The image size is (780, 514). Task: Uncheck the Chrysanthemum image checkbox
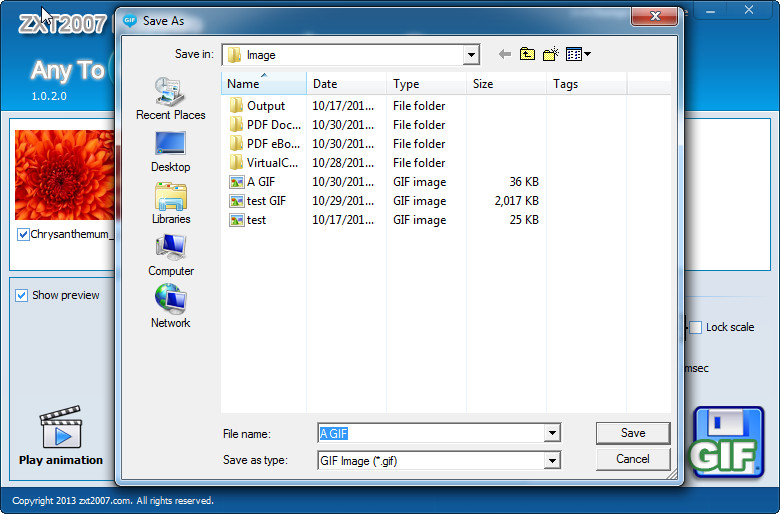click(x=23, y=234)
